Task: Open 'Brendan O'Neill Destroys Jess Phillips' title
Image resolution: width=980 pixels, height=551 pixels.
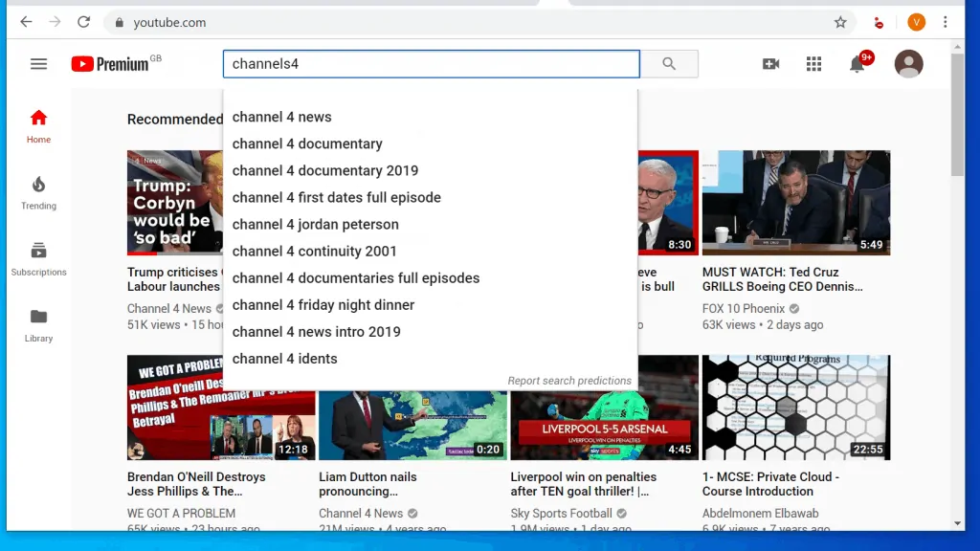Action: (x=196, y=484)
